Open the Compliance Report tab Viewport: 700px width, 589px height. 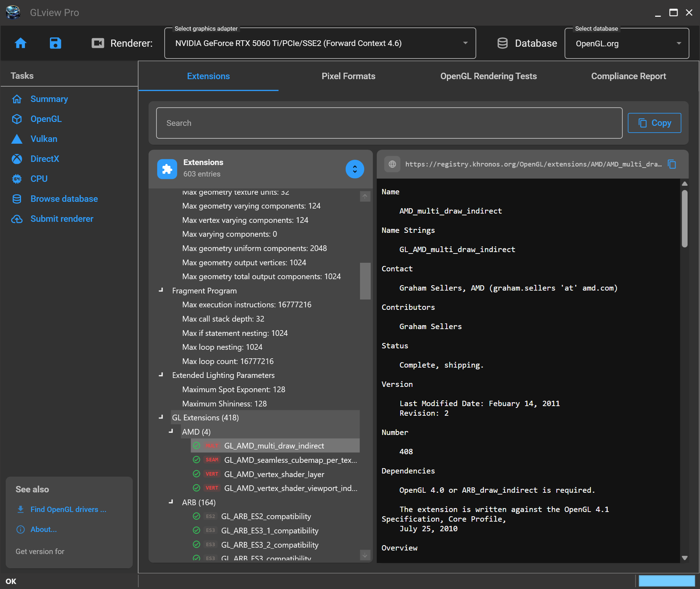click(629, 76)
